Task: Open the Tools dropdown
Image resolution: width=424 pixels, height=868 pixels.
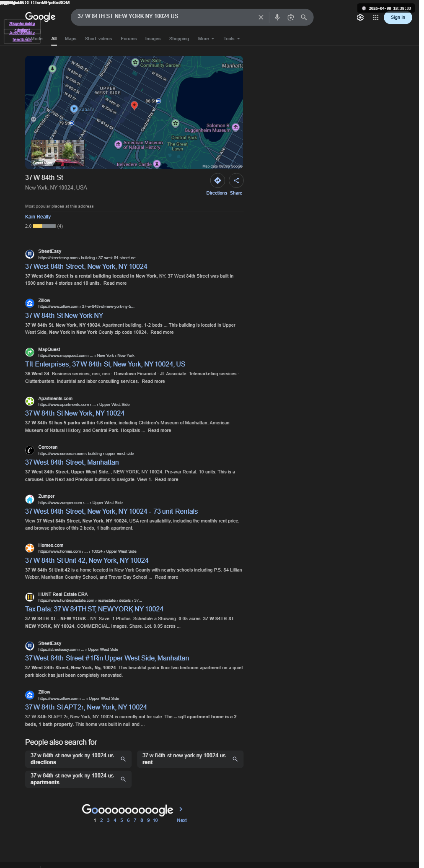Action: 232,39
